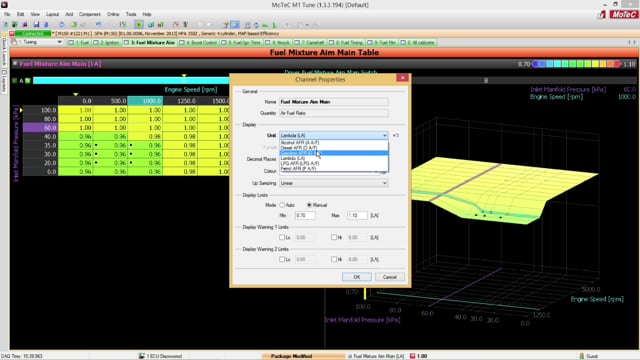This screenshot has height=360, width=640.
Task: Toggle the green A axis indicator
Action: point(28,80)
